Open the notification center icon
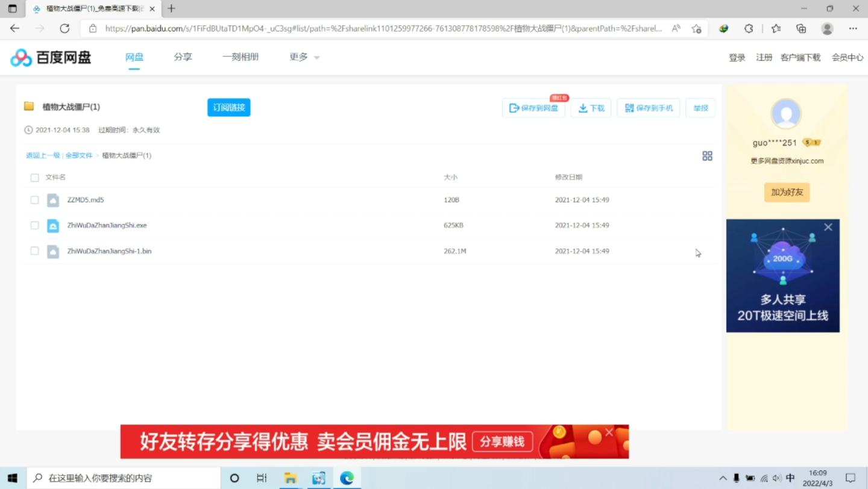The width and height of the screenshot is (868, 489). pyautogui.click(x=851, y=478)
